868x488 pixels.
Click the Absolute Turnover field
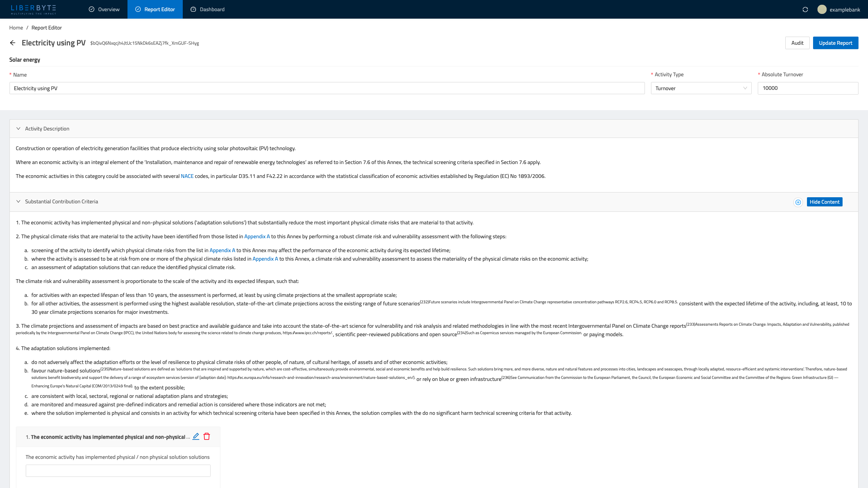(x=808, y=88)
